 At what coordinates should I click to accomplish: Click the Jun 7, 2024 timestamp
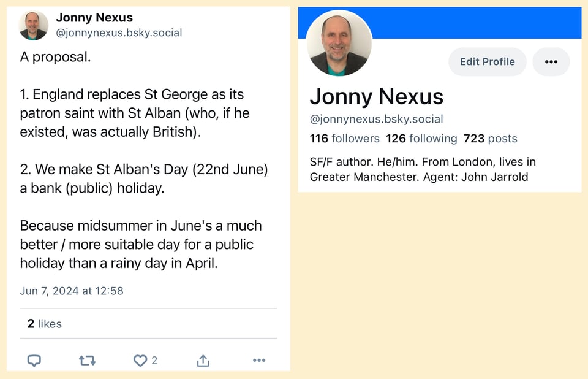(x=72, y=291)
